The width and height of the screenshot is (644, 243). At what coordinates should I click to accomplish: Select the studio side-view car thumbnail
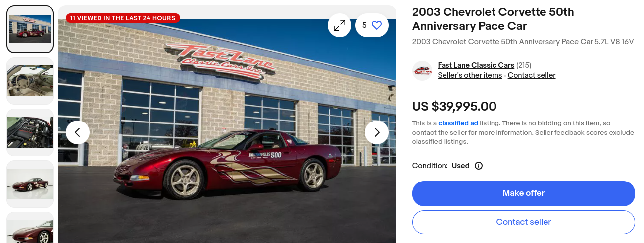pos(30,184)
